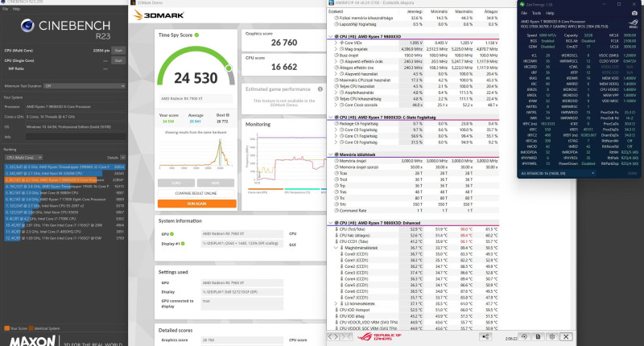The width and height of the screenshot is (644, 346).
Task: Click the 3DMark Demo title bar icon
Action: coord(133,2)
